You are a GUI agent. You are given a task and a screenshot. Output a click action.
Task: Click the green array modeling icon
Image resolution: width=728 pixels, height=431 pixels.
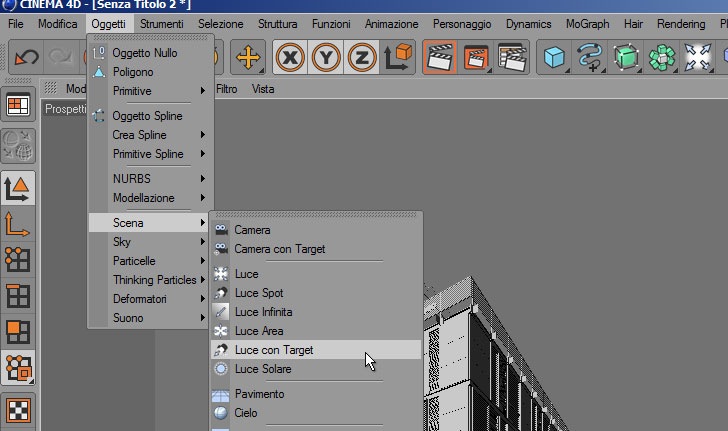click(x=662, y=58)
